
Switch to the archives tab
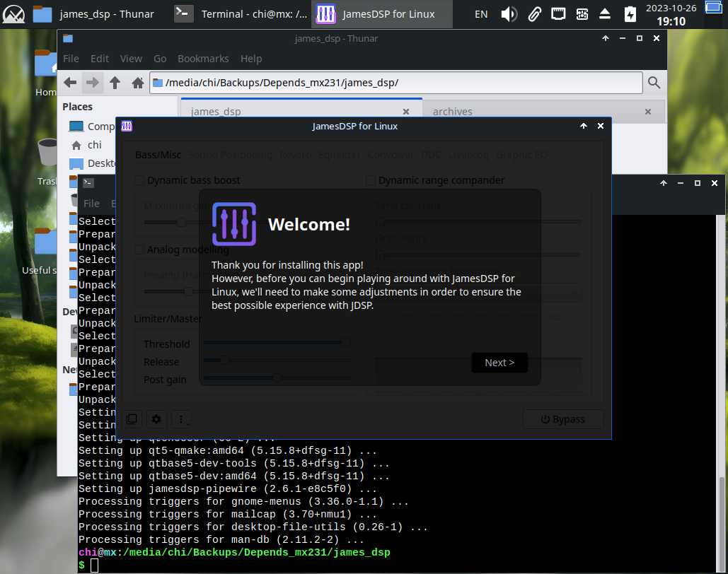(x=453, y=112)
